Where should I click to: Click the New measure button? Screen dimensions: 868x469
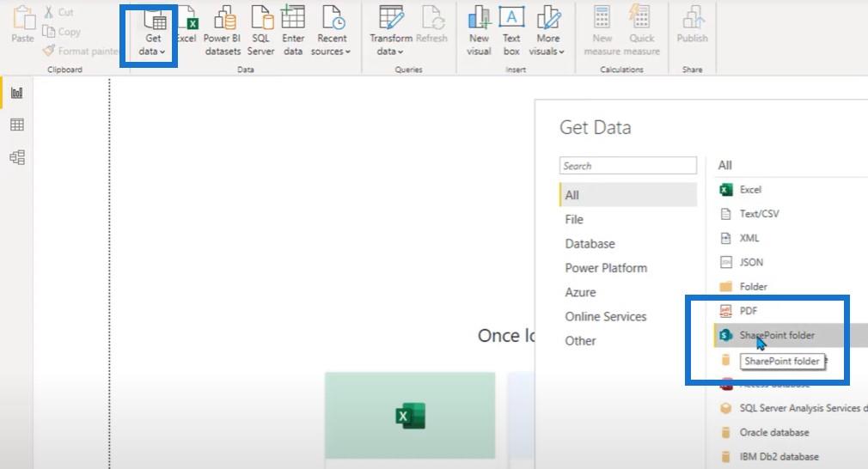tap(602, 31)
